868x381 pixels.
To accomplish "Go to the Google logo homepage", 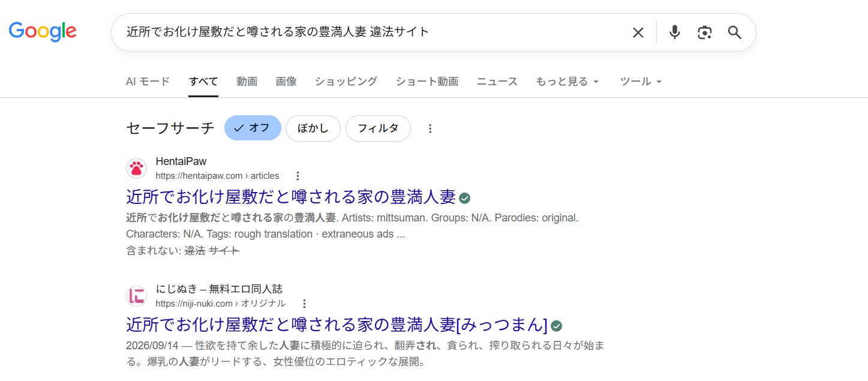I will 43,31.
